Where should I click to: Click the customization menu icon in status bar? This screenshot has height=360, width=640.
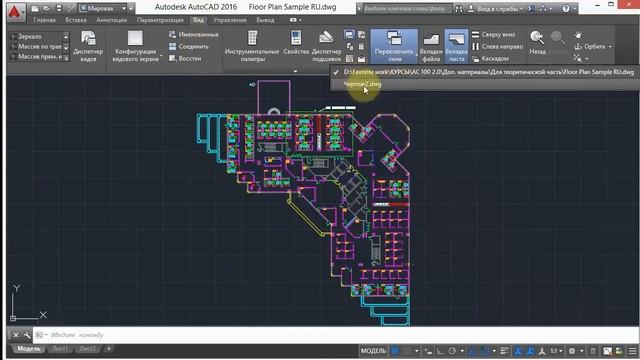coord(632,351)
